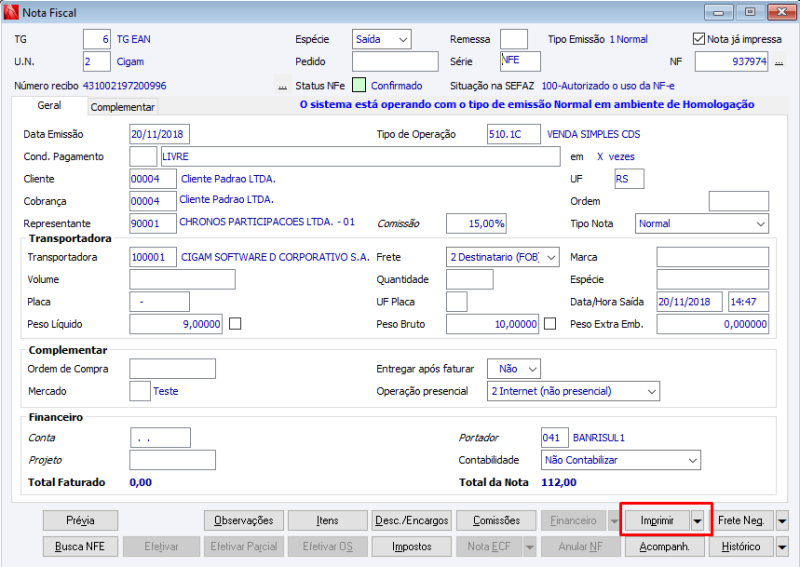Viewport: 800px width, 567px height.
Task: Click the text 100-Autorizado o uso da NF-e
Action: pyautogui.click(x=608, y=86)
